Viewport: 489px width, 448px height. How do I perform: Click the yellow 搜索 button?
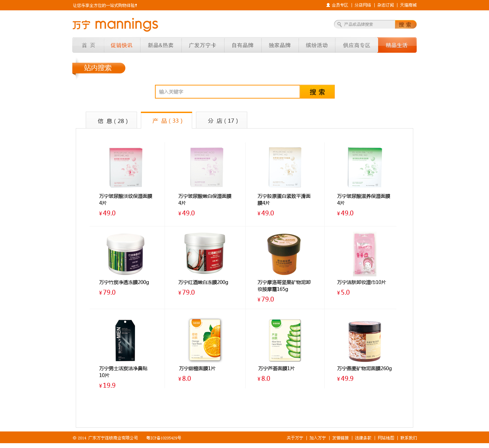pyautogui.click(x=317, y=92)
